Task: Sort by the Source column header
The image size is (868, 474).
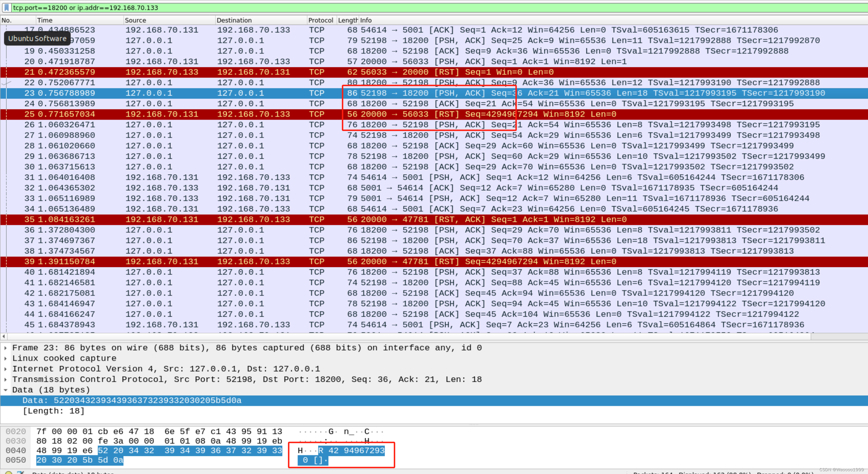Action: point(169,20)
